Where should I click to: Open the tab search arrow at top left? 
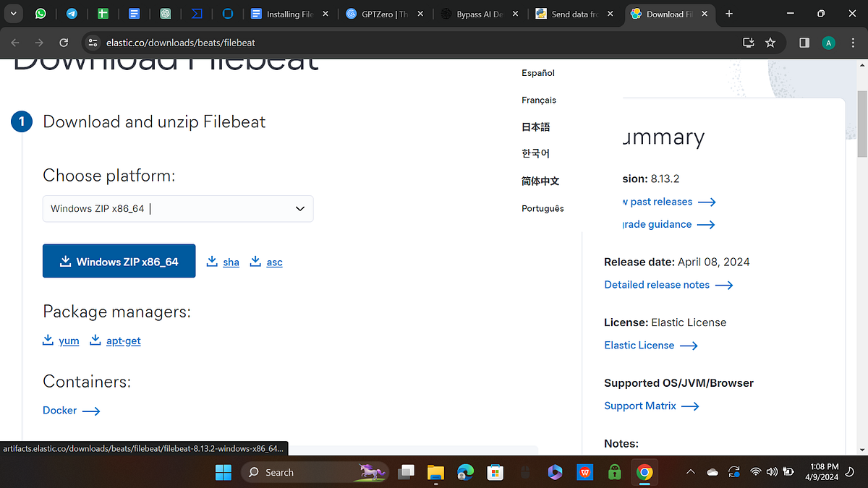coord(12,14)
